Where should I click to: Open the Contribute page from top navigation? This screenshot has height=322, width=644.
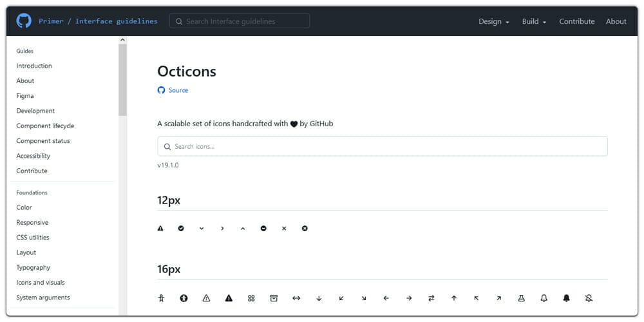click(x=577, y=21)
